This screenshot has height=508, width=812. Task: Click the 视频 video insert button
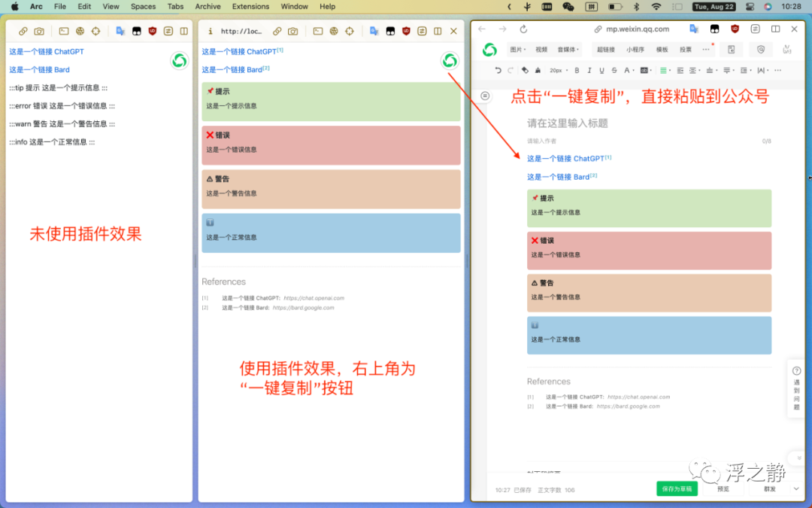tap(541, 50)
